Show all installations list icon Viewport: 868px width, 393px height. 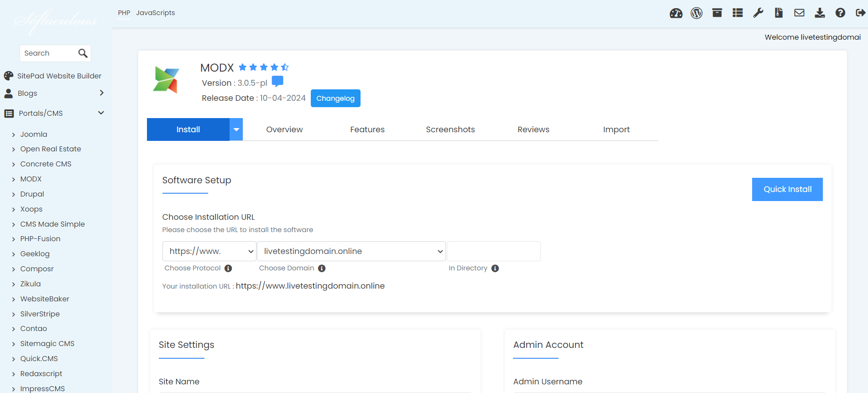point(737,13)
